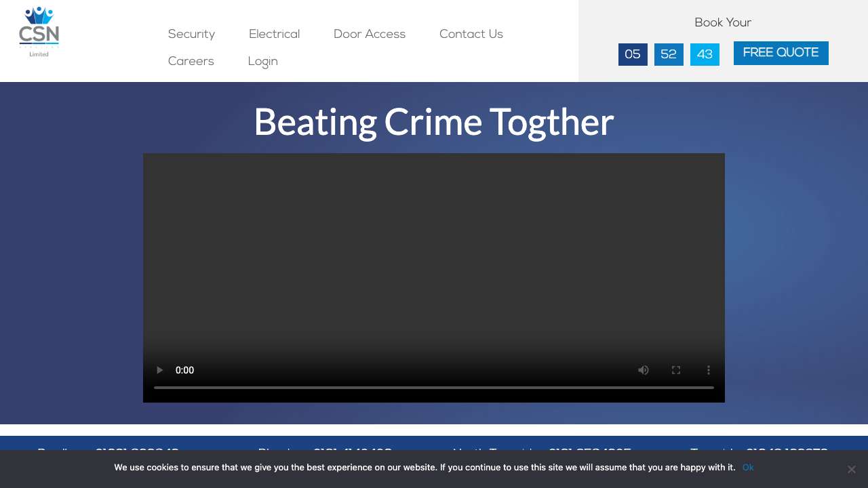
Task: Enter video fullscreen mode
Action: pyautogui.click(x=676, y=370)
